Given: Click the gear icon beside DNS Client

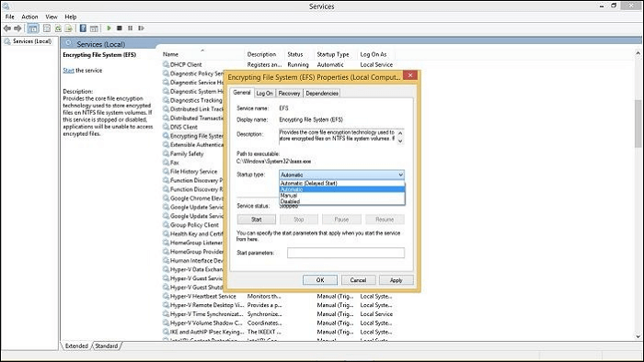Looking at the screenshot, I should click(x=166, y=127).
